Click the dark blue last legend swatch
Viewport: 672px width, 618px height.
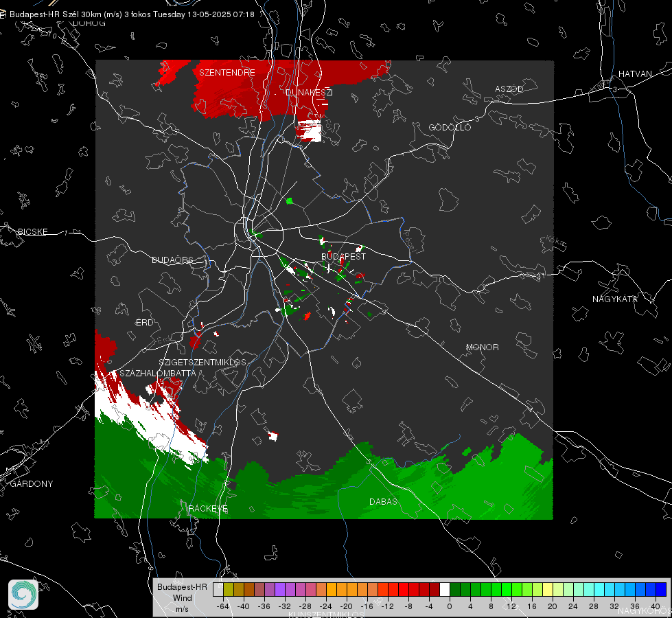tap(661, 589)
